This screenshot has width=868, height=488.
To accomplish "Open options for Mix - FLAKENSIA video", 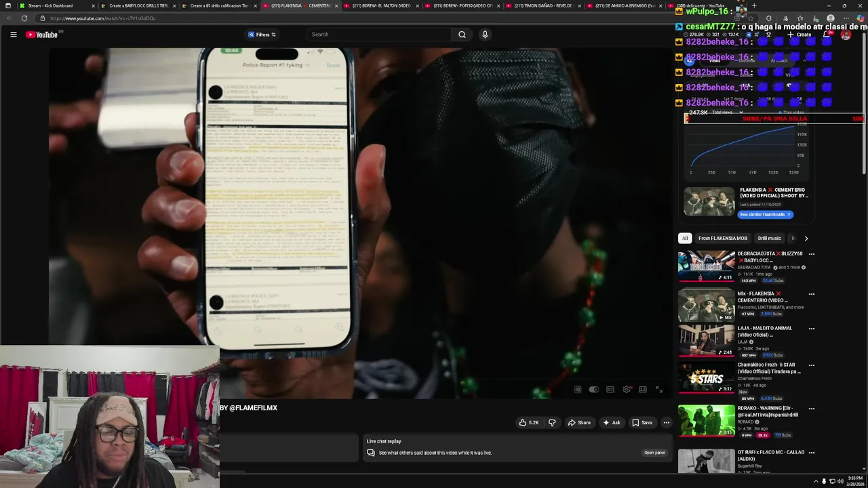I will click(811, 294).
